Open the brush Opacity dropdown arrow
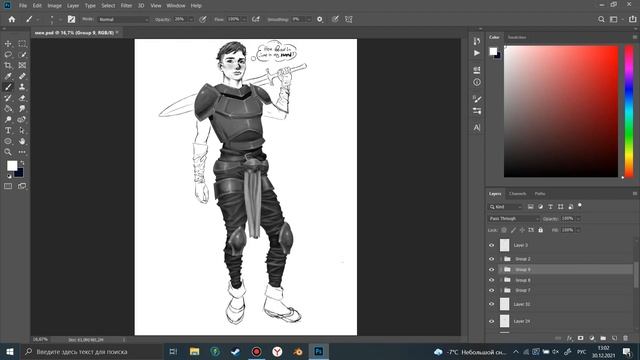Screen dimensions: 640x360 click(x=191, y=19)
